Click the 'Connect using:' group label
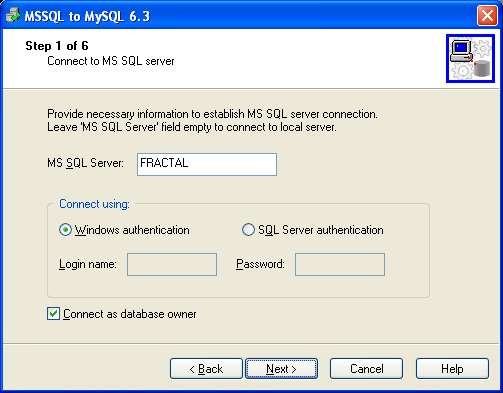 [x=94, y=204]
